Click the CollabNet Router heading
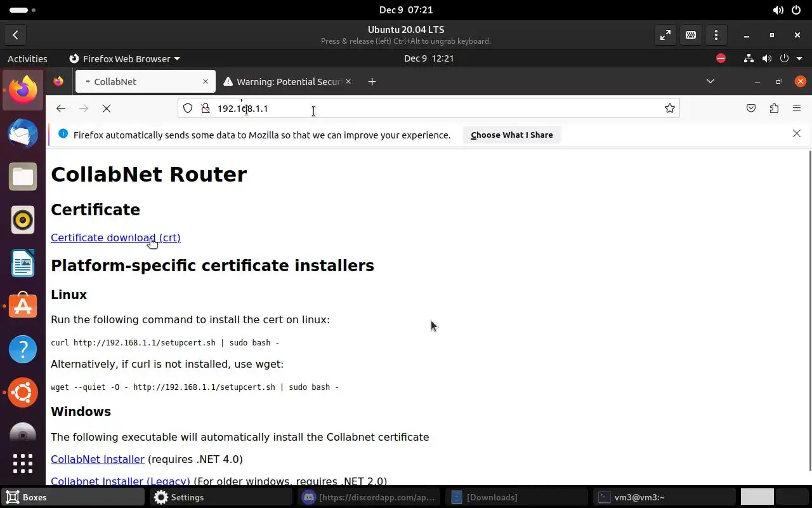Image resolution: width=812 pixels, height=508 pixels. (148, 175)
